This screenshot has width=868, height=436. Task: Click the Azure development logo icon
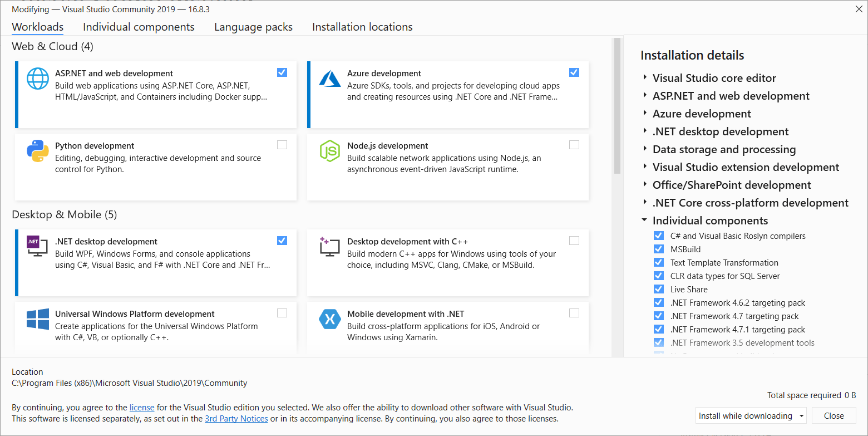click(329, 79)
